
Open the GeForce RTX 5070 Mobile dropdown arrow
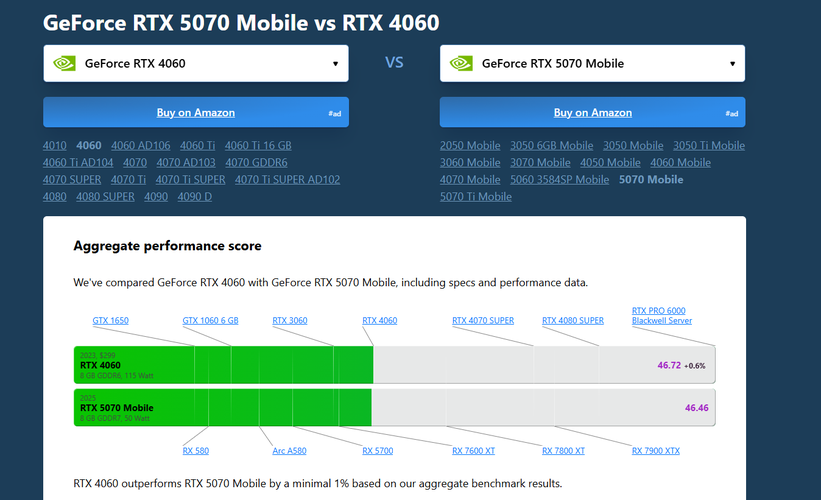coord(732,64)
